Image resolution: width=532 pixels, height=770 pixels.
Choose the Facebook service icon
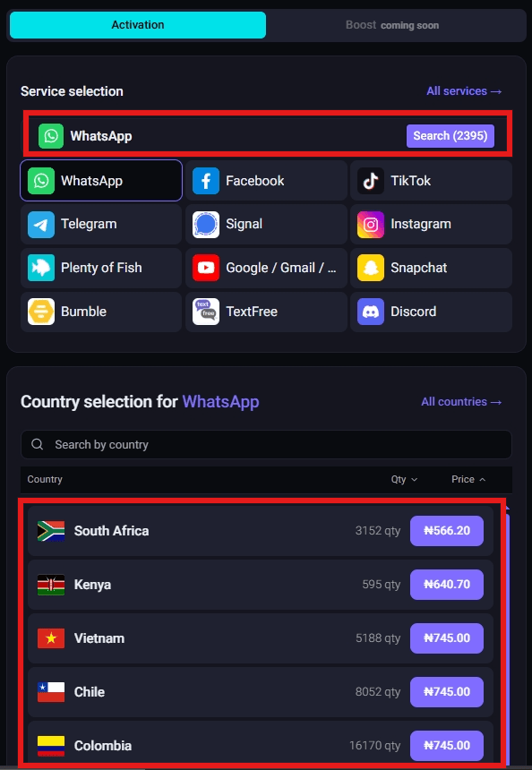click(x=206, y=180)
